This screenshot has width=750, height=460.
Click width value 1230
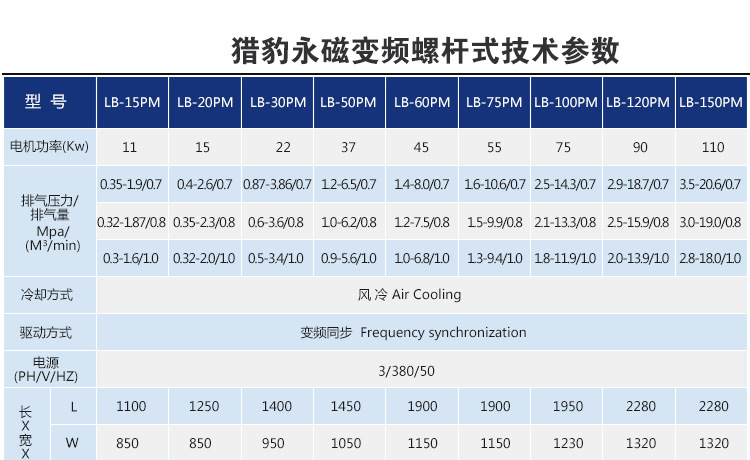point(568,443)
